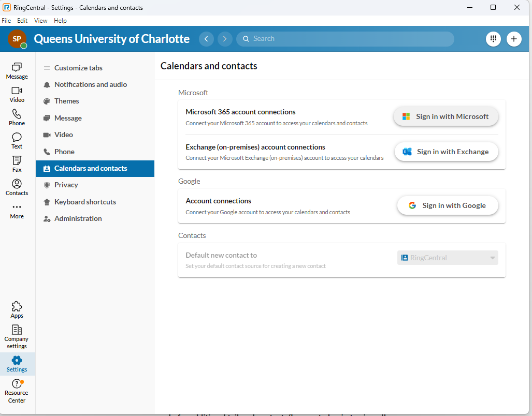Open the Resource Center
Viewport: 532px width, 416px height.
[x=17, y=391]
